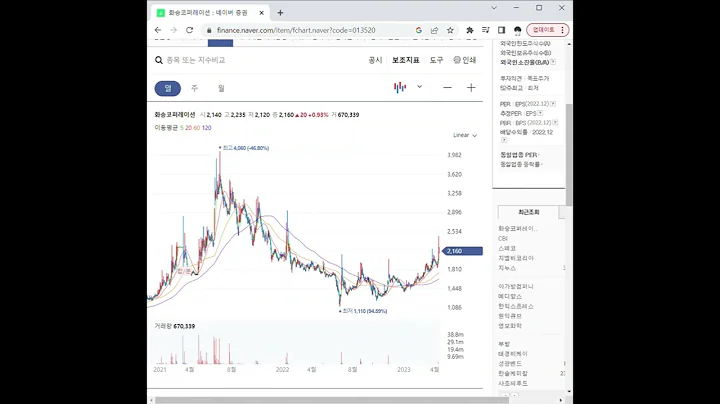Viewport: 720px width, 404px height.
Task: Click the 최고 4,060 high price label
Action: 244,148
